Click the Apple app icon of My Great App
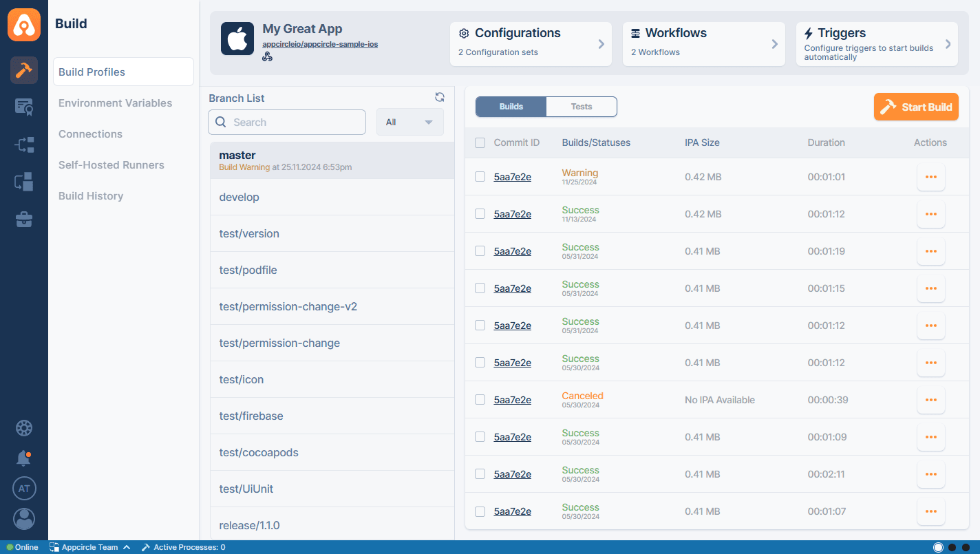980x554 pixels. [237, 39]
